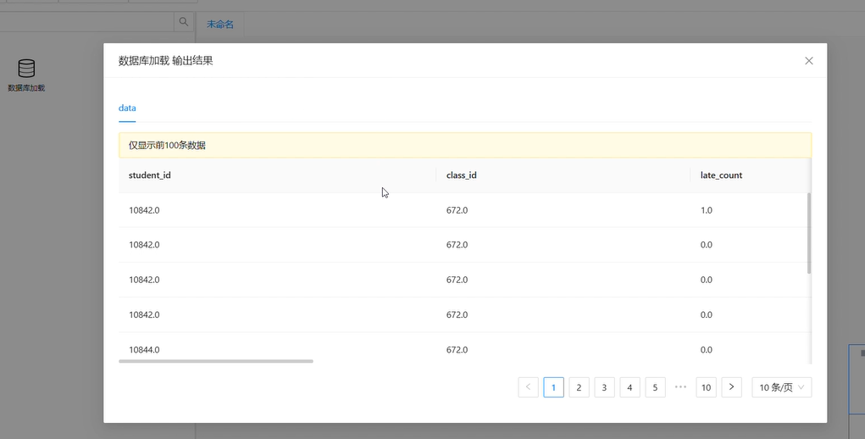Click the background search input field
Screen dimensions: 865x439
pyautogui.click(x=87, y=22)
